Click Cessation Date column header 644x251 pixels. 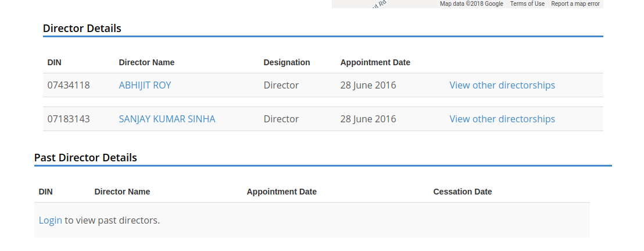[462, 192]
